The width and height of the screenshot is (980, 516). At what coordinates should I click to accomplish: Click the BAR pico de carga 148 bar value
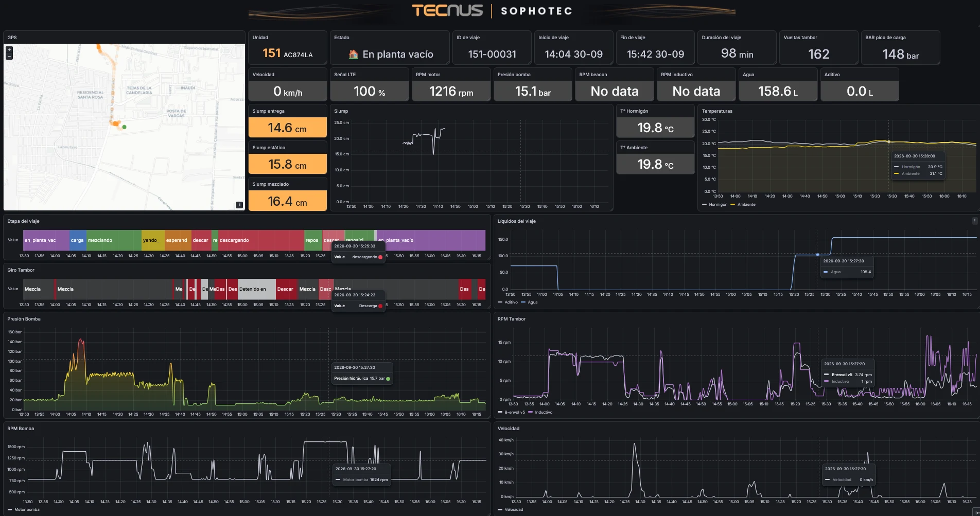[901, 54]
